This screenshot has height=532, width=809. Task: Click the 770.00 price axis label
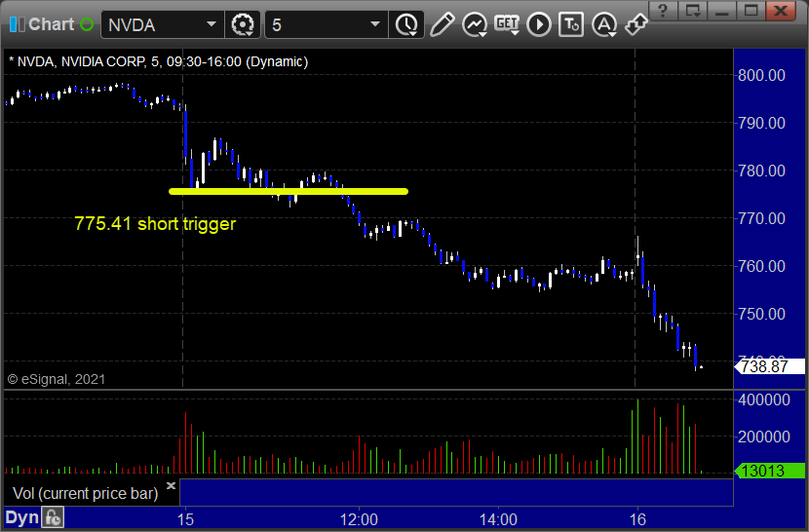point(761,218)
